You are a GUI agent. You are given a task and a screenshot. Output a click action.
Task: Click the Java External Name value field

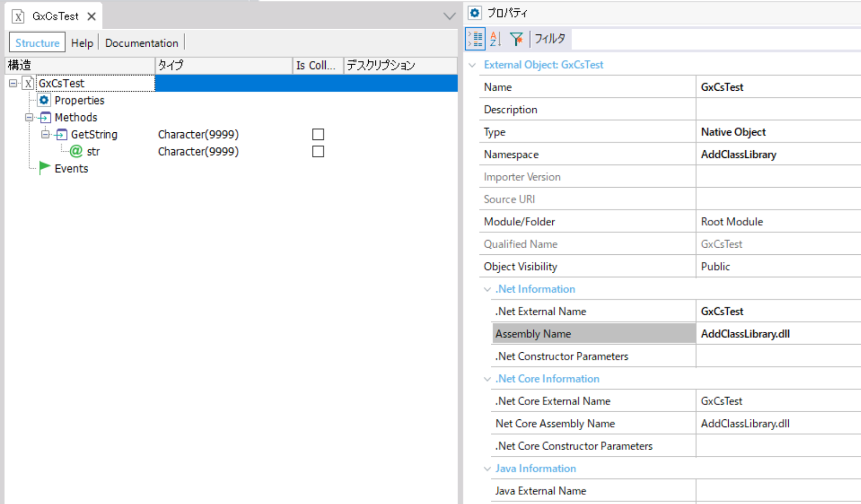coord(778,491)
